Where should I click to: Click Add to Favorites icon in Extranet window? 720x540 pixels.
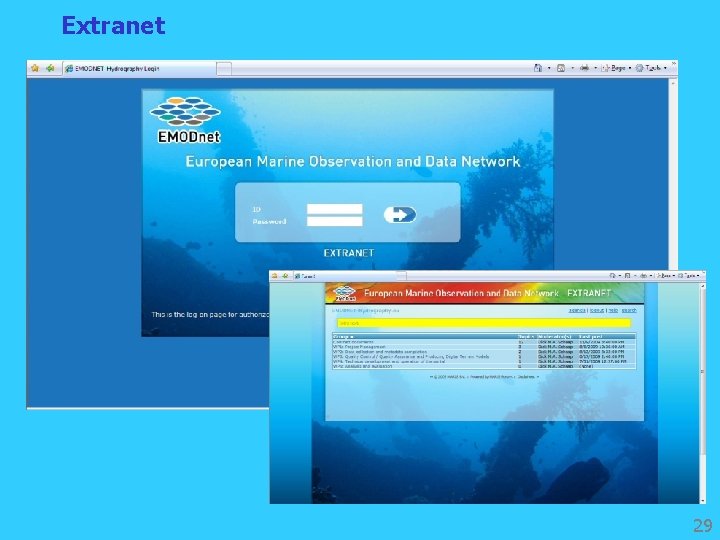[285, 276]
